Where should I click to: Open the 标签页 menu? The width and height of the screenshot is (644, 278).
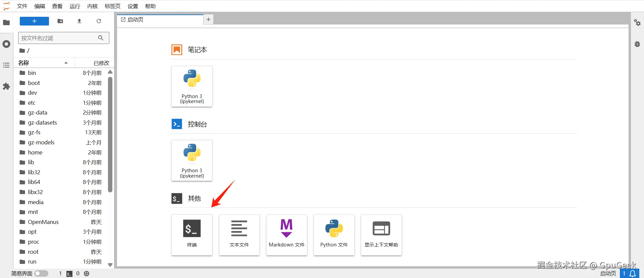[113, 6]
